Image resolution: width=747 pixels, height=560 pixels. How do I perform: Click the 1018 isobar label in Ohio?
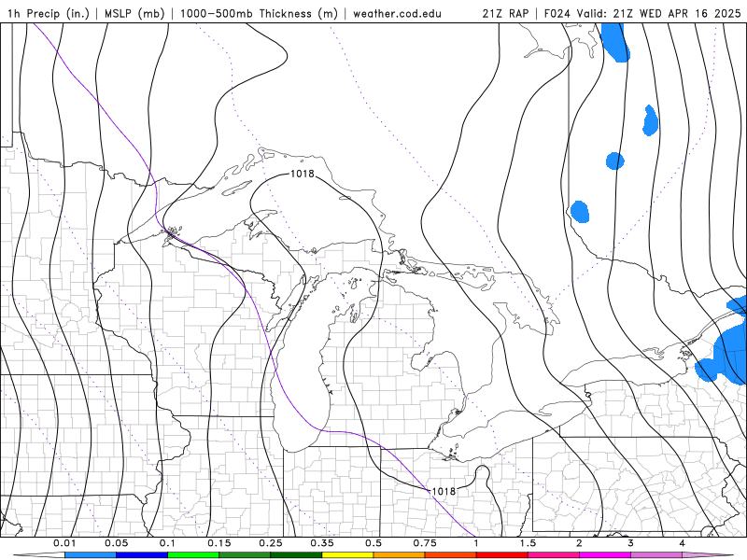pos(444,491)
